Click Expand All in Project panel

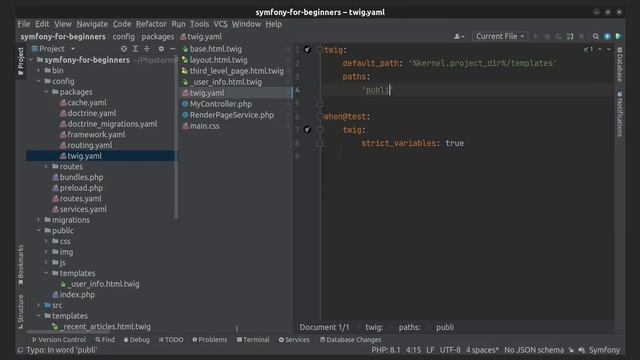pyautogui.click(x=135, y=49)
